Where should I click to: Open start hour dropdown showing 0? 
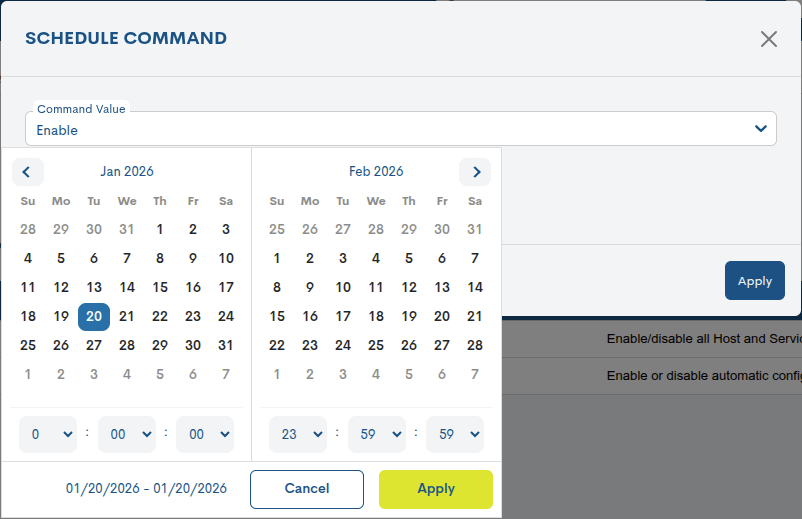(48, 434)
